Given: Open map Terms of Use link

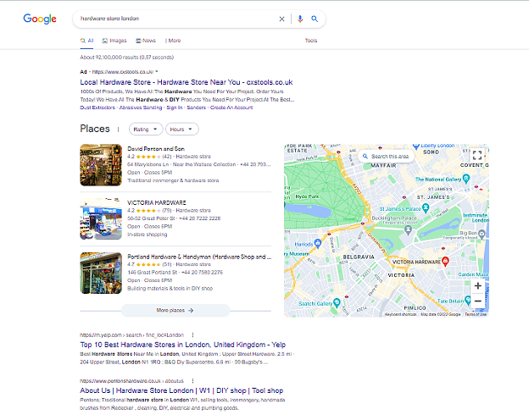Looking at the screenshot, I should click(x=476, y=314).
